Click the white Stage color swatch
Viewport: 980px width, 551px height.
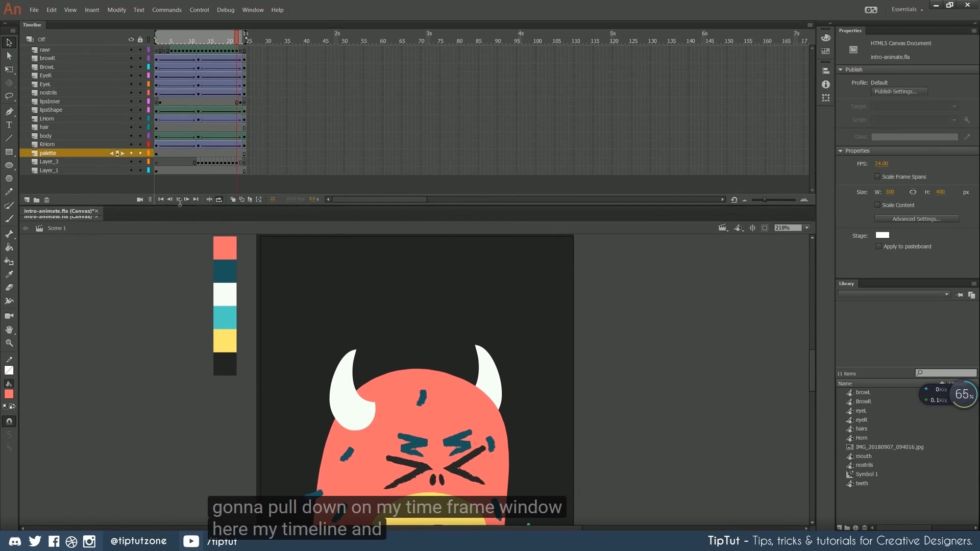(882, 235)
